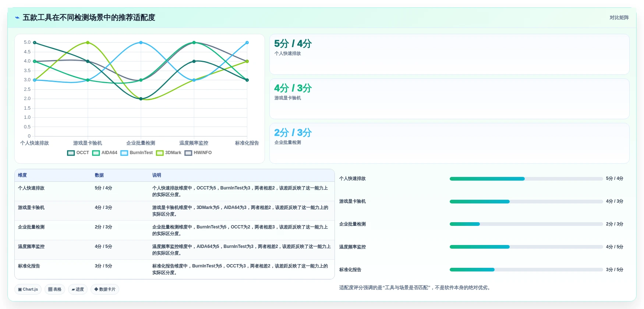The width and height of the screenshot is (644, 309).
Task: Click the 标准化报告 progress bar
Action: [526, 270]
